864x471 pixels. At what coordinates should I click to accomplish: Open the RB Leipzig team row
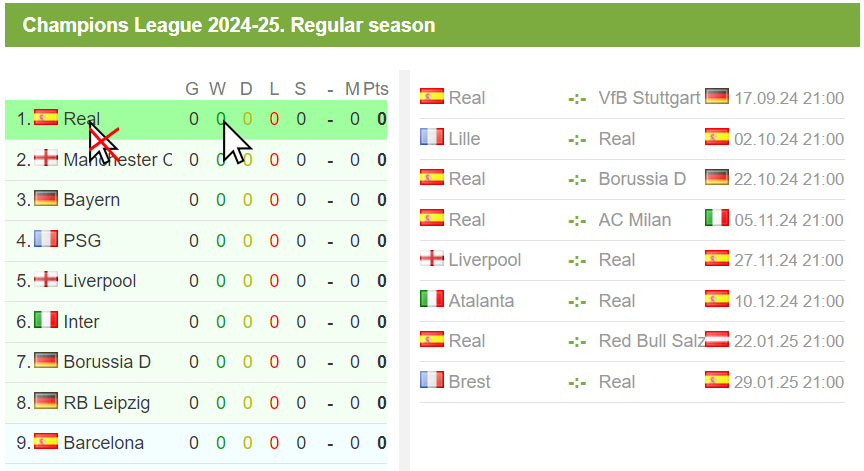tap(196, 403)
